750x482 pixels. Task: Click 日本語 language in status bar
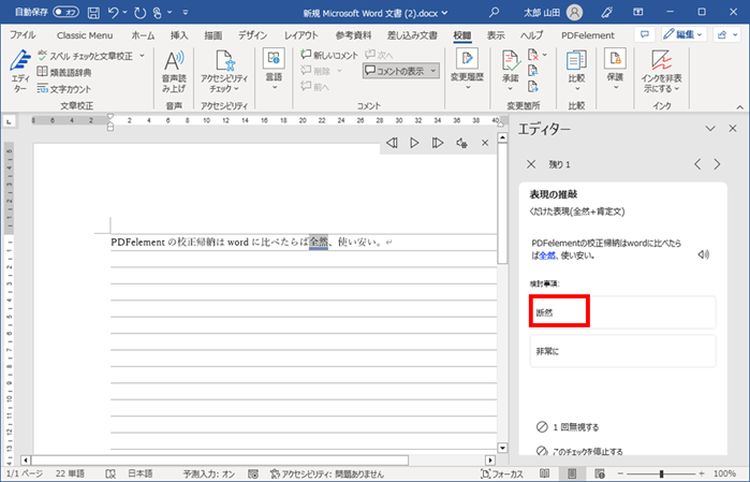[x=140, y=473]
